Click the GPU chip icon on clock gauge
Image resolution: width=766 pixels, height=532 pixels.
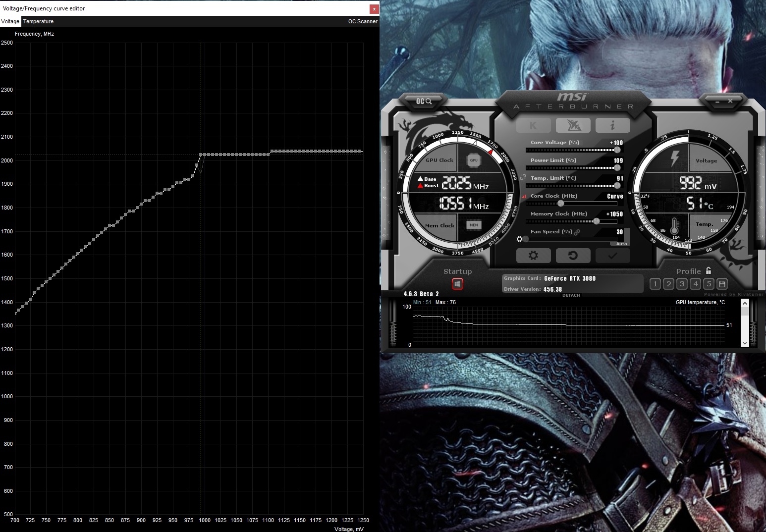[474, 160]
